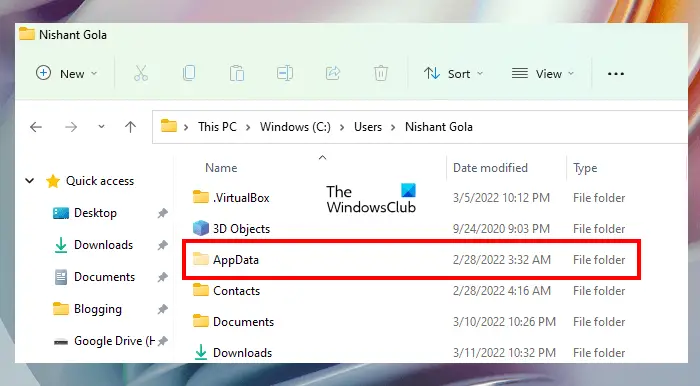
Task: Select the 3D Objects folder name
Action: [x=242, y=228]
